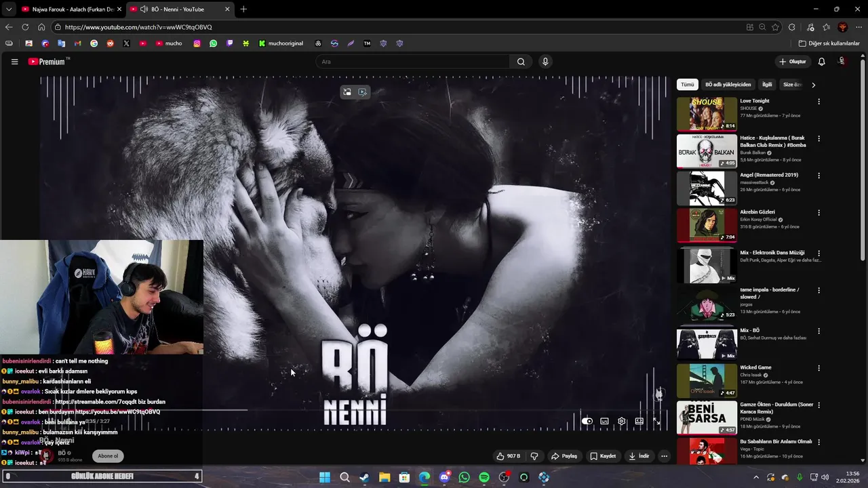868x488 pixels.
Task: Open the muchooriginal Kick bookmark
Action: [281, 43]
